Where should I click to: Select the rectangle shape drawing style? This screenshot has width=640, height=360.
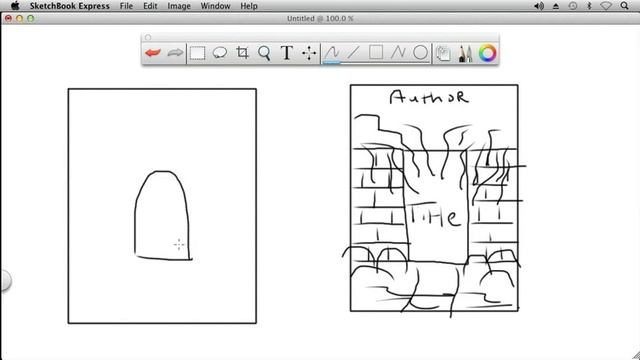click(x=376, y=53)
